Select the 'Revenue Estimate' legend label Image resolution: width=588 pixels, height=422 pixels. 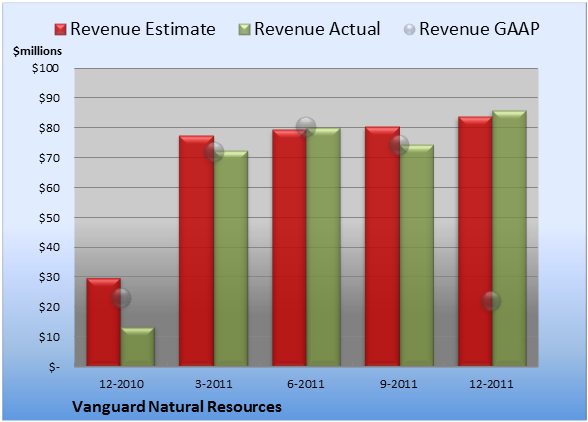coord(143,29)
